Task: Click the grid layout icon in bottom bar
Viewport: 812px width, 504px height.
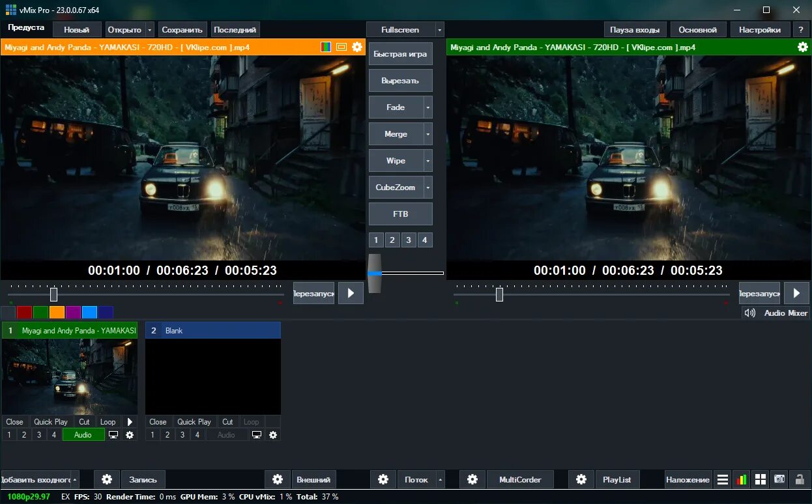Action: pos(761,479)
